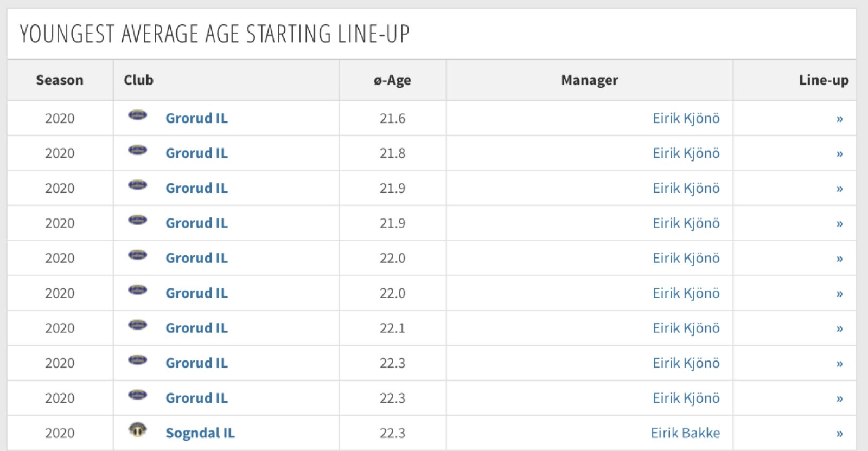Click the Season column header
The height and width of the screenshot is (451, 868).
[60, 80]
